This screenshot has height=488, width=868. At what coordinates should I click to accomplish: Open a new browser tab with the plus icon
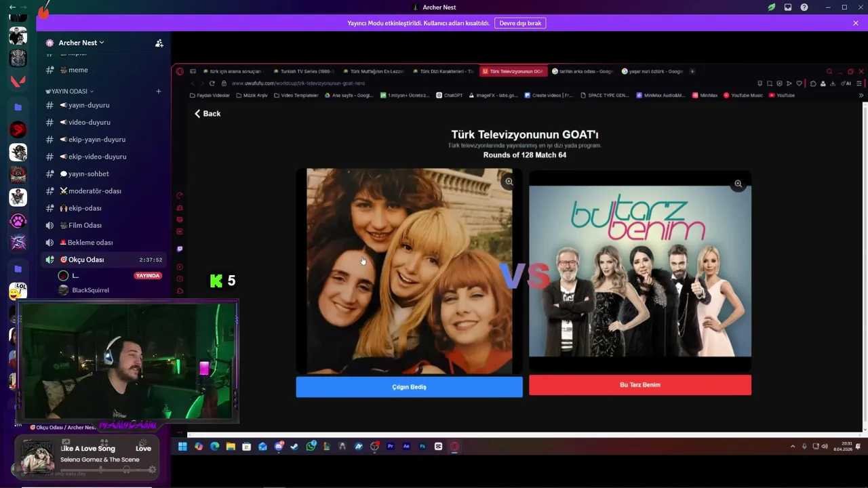tap(692, 71)
